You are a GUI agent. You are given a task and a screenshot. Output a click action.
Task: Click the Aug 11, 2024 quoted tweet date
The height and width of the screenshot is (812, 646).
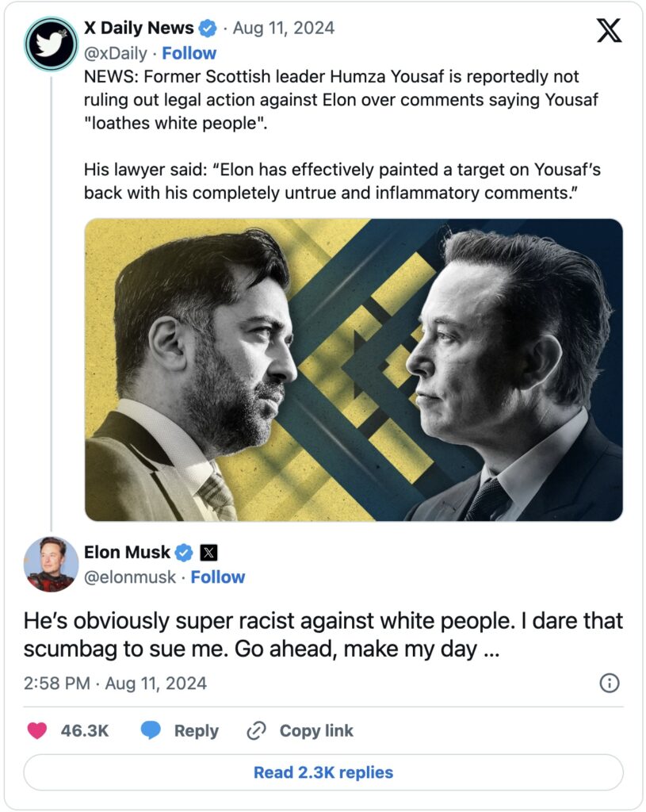(284, 29)
